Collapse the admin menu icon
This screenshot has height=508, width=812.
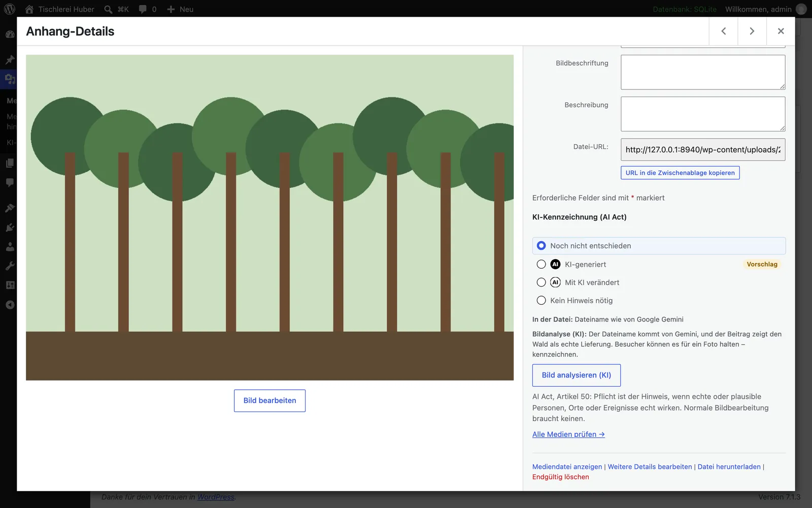pos(10,305)
